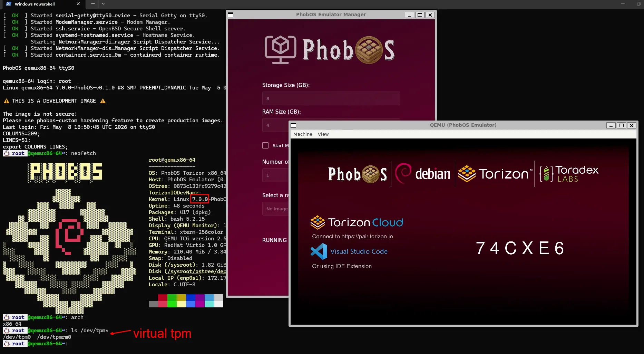Click the Torizon logo in QEMU header

[495, 174]
